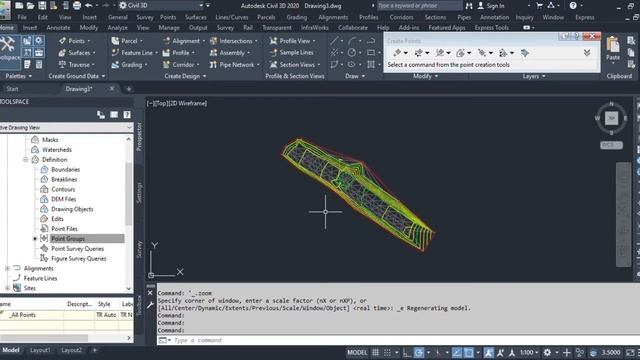Open the Surfaces menu in the menu bar
640x360 pixels.
pyautogui.click(x=196, y=17)
